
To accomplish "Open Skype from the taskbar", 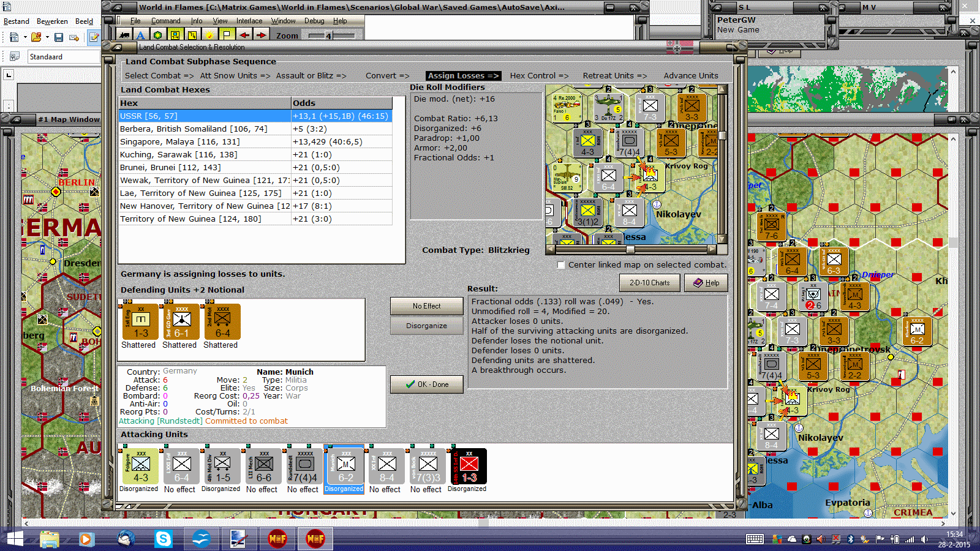I will click(164, 539).
